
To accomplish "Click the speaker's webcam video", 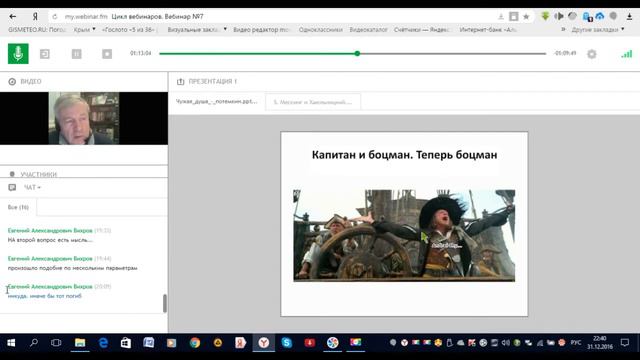I will pos(84,118).
